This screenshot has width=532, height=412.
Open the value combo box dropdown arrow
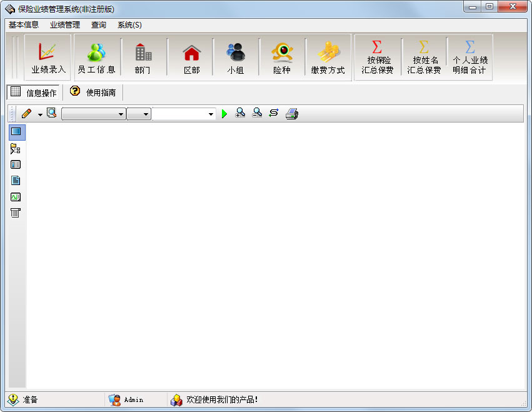tap(211, 114)
